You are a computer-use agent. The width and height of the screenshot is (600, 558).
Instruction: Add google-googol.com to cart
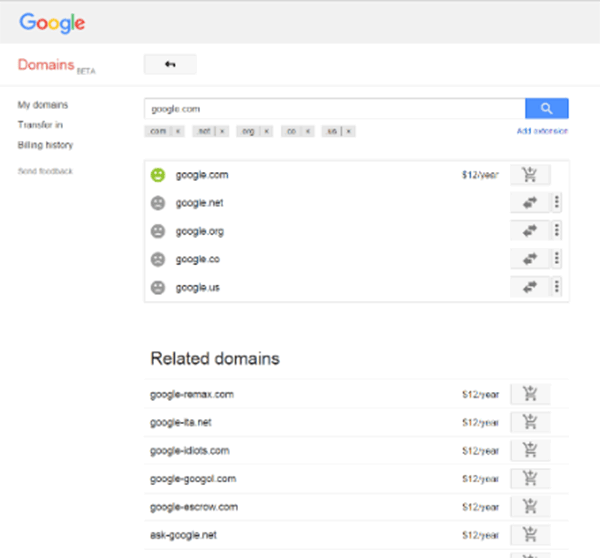tap(530, 479)
